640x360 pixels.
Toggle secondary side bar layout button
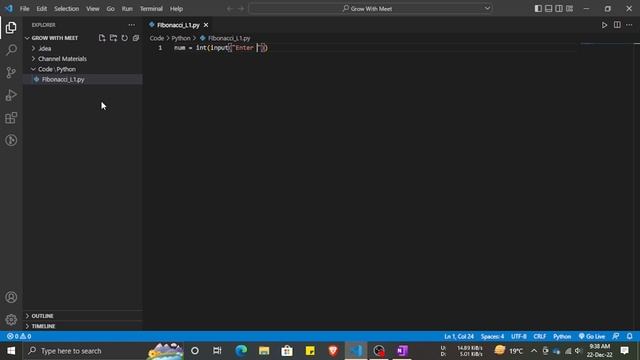click(559, 9)
